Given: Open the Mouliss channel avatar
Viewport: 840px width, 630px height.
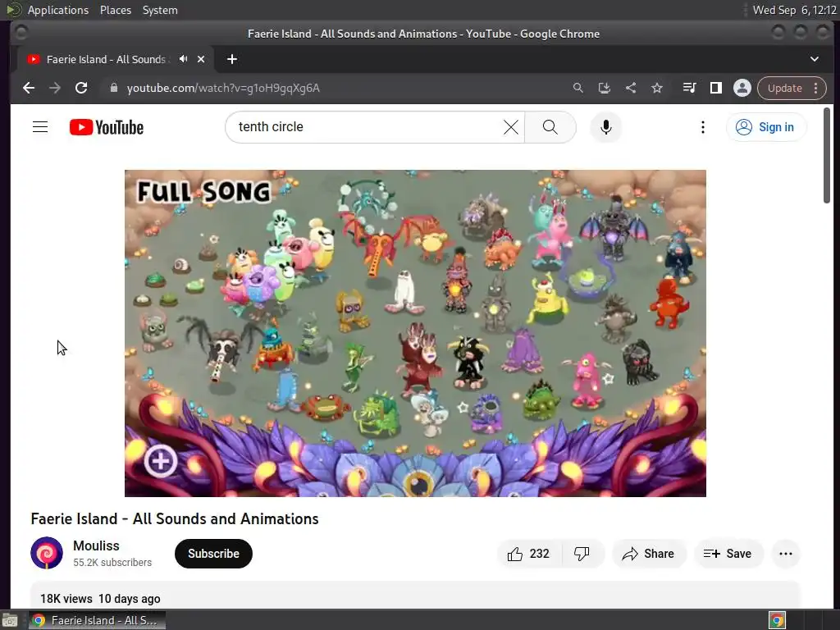Looking at the screenshot, I should pyautogui.click(x=47, y=553).
